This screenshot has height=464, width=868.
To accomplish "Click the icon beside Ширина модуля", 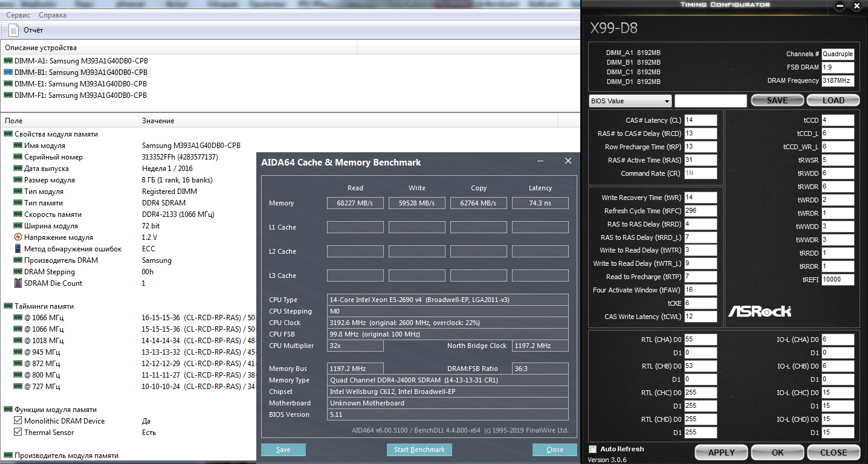I will [18, 226].
